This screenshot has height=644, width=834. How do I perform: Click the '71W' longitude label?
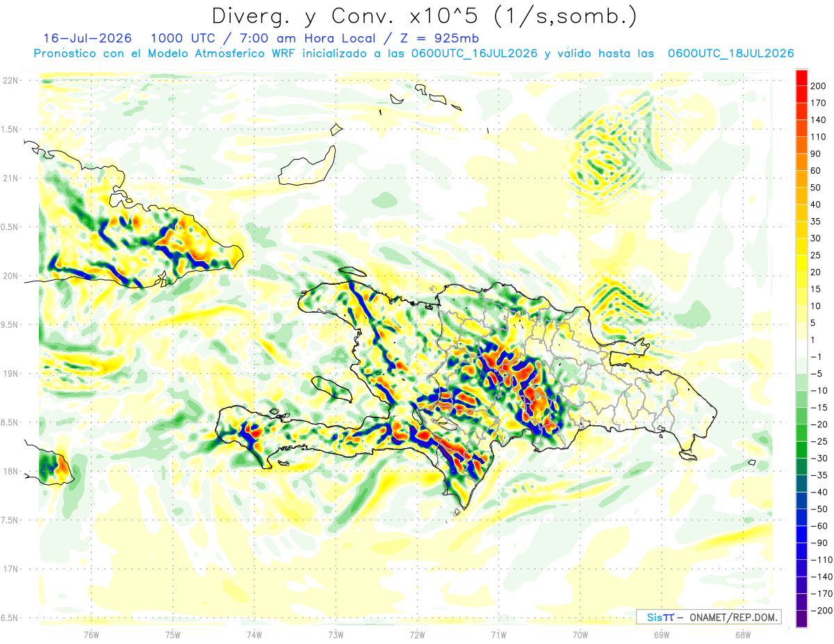[x=498, y=635]
